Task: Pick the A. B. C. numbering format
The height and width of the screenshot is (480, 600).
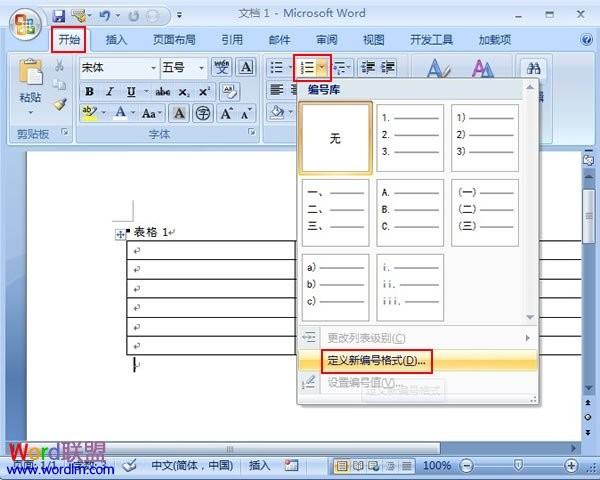Action: 410,212
